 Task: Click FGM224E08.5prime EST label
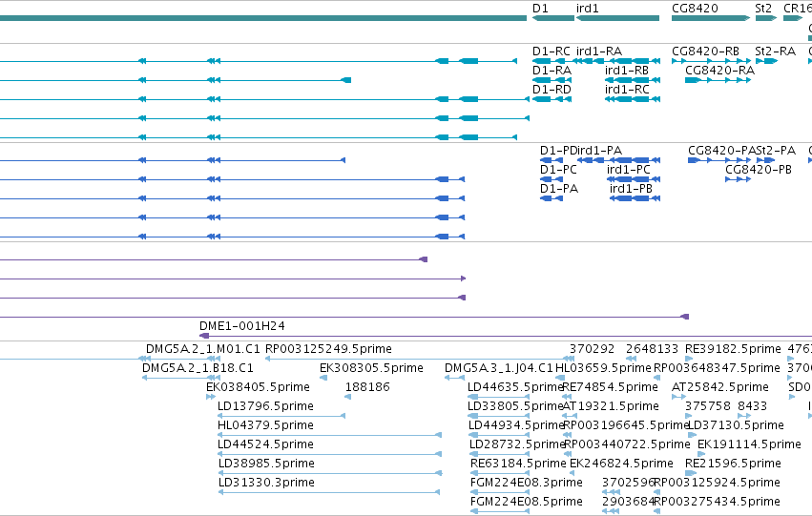pos(526,502)
